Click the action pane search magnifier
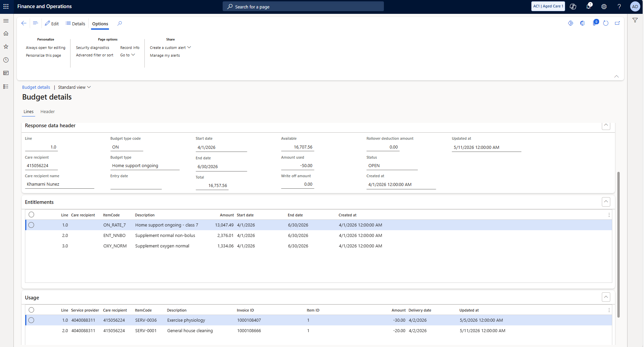Image resolution: width=644 pixels, height=347 pixels. pyautogui.click(x=120, y=23)
